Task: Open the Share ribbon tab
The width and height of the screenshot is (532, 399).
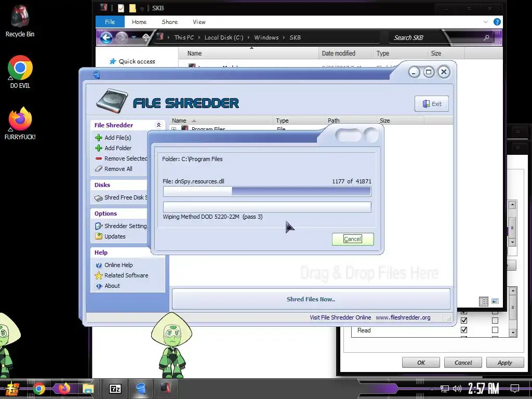Action: tap(170, 22)
